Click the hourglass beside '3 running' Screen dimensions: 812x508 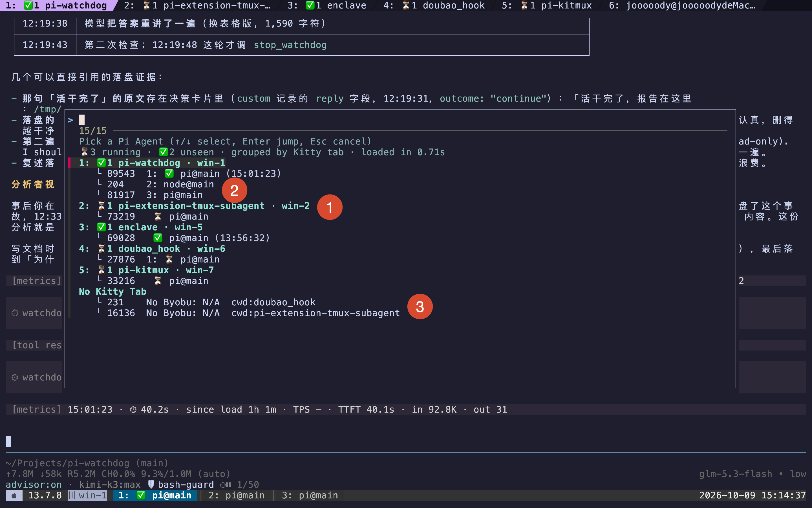pyautogui.click(x=84, y=152)
